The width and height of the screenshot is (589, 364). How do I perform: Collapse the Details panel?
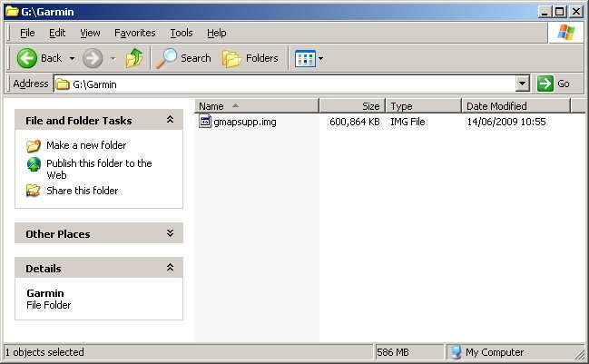pos(170,268)
